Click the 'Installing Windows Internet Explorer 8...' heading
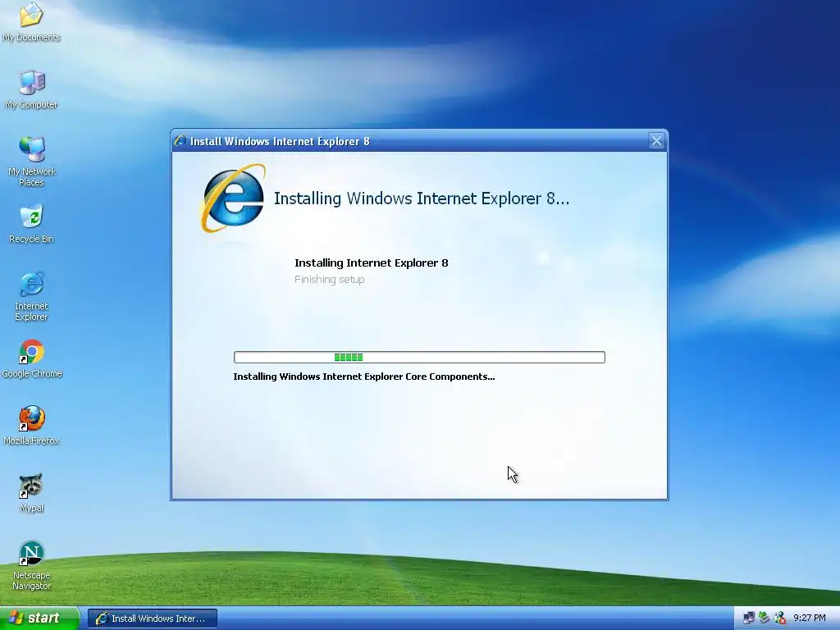Screen dimensions: 840x630 [422, 199]
